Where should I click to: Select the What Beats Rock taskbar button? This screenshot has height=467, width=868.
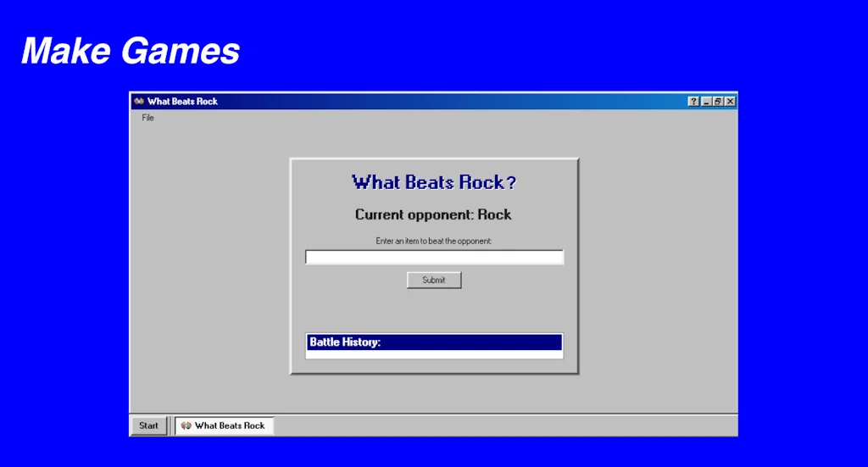point(224,425)
